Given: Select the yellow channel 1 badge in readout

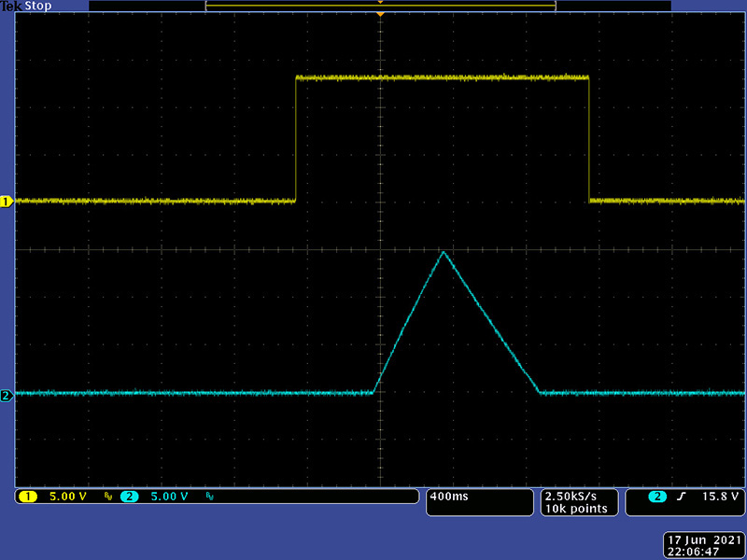Looking at the screenshot, I should [27, 497].
